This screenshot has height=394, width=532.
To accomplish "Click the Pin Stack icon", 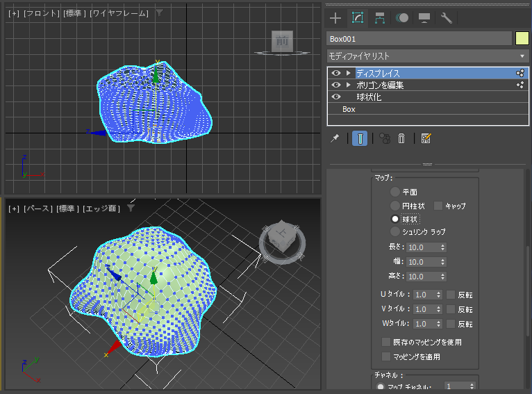I will tap(335, 138).
